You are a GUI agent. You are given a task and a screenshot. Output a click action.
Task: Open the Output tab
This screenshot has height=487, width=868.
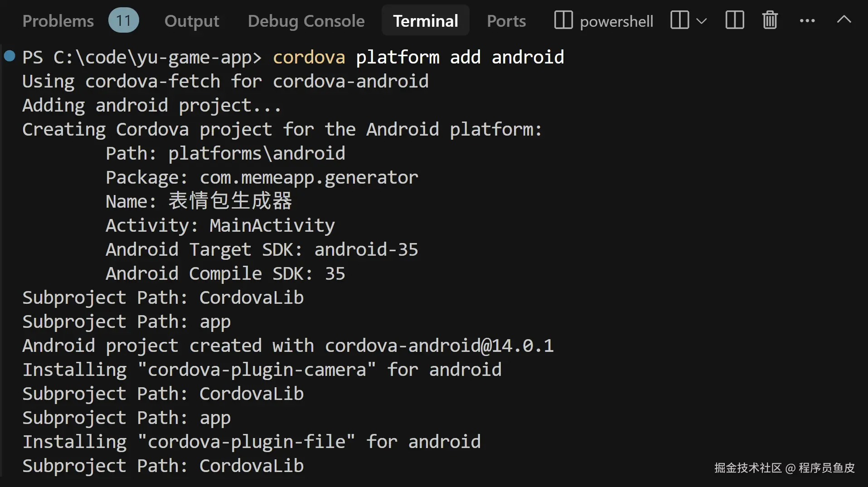(x=192, y=21)
